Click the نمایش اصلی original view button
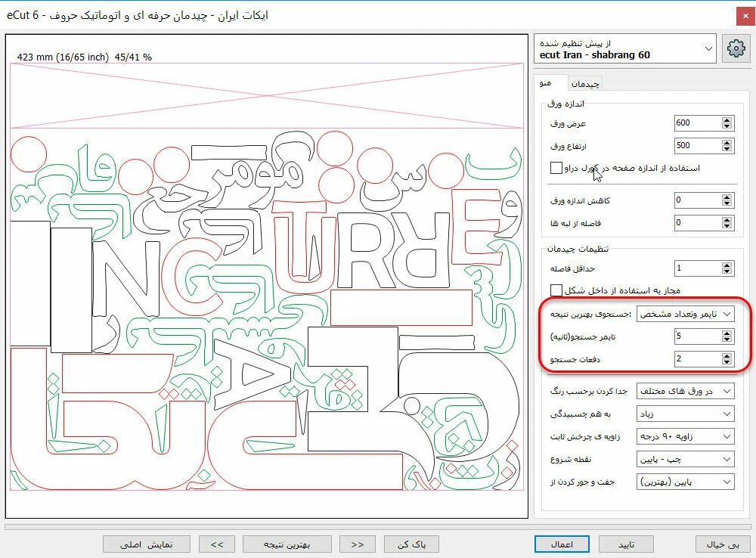This screenshot has height=558, width=756. pos(146,544)
